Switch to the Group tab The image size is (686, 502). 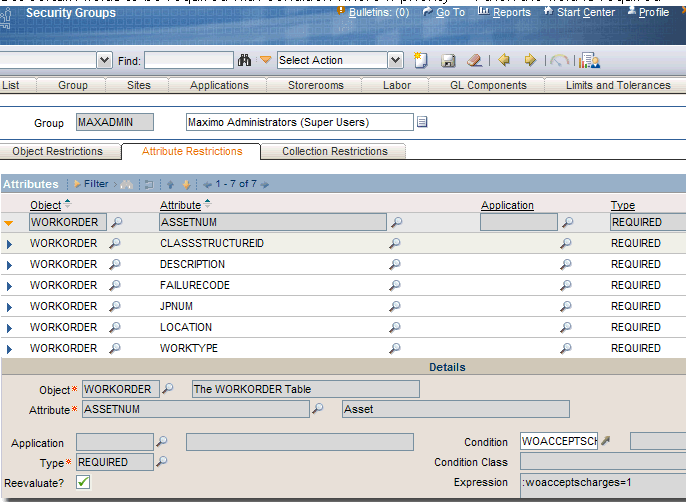tap(73, 85)
